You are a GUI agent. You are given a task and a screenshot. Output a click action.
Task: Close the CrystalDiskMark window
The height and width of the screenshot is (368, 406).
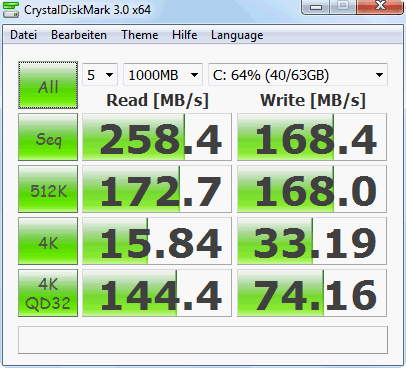point(380,7)
